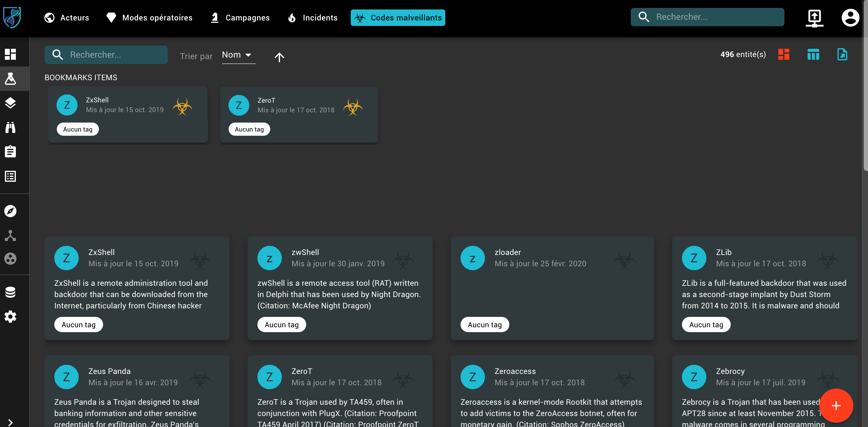Viewport: 868px width, 427px height.
Task: Open the Campagnes menu item
Action: pyautogui.click(x=240, y=17)
